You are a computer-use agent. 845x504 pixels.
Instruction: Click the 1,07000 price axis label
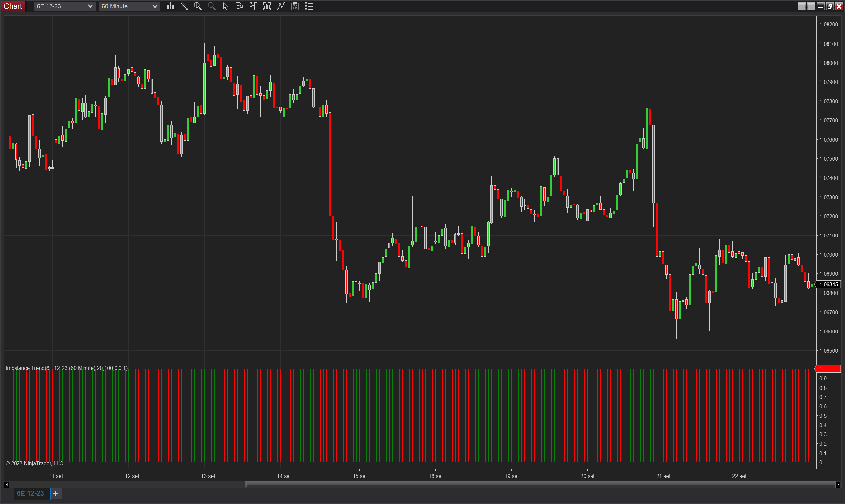click(x=829, y=255)
